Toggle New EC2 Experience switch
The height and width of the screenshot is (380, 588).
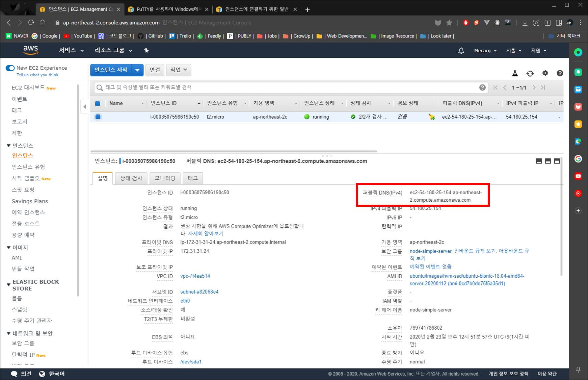[x=10, y=68]
